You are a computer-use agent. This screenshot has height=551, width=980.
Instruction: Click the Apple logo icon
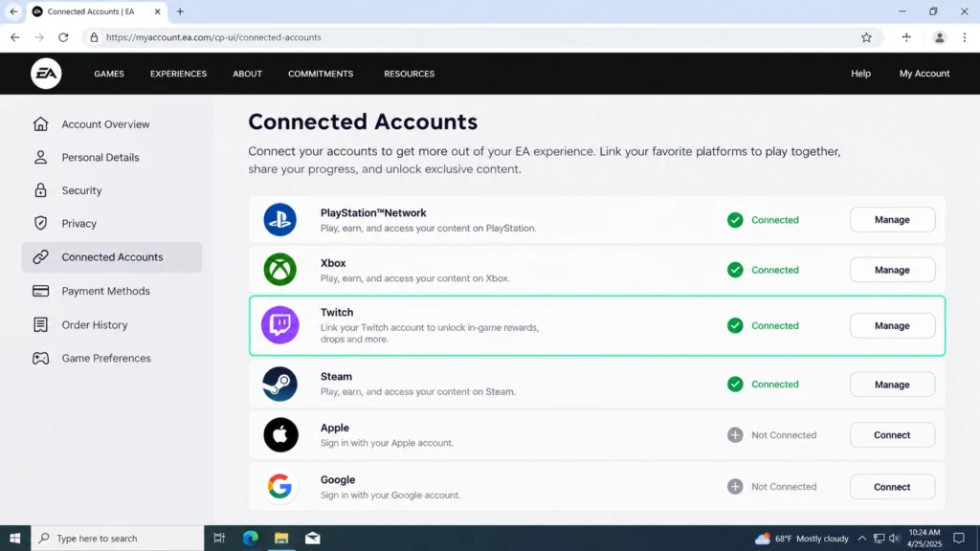coord(280,435)
